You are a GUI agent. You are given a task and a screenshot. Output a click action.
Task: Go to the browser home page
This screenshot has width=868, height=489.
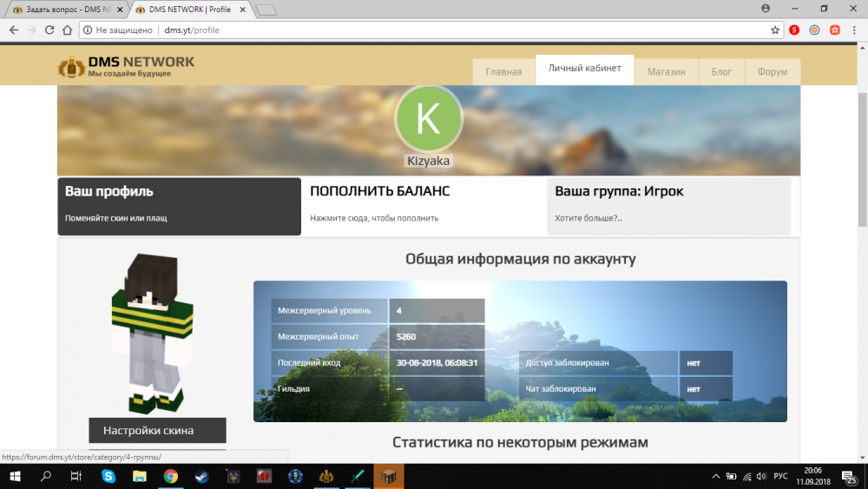coord(69,30)
